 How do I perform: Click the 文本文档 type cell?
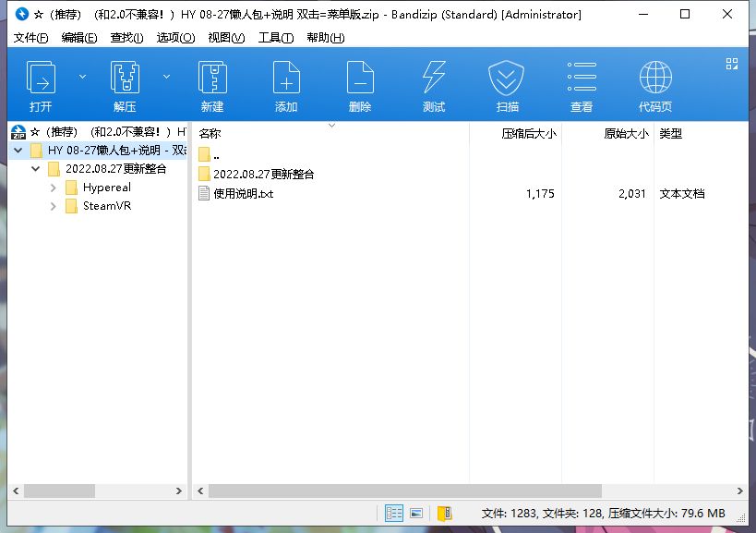(x=682, y=194)
